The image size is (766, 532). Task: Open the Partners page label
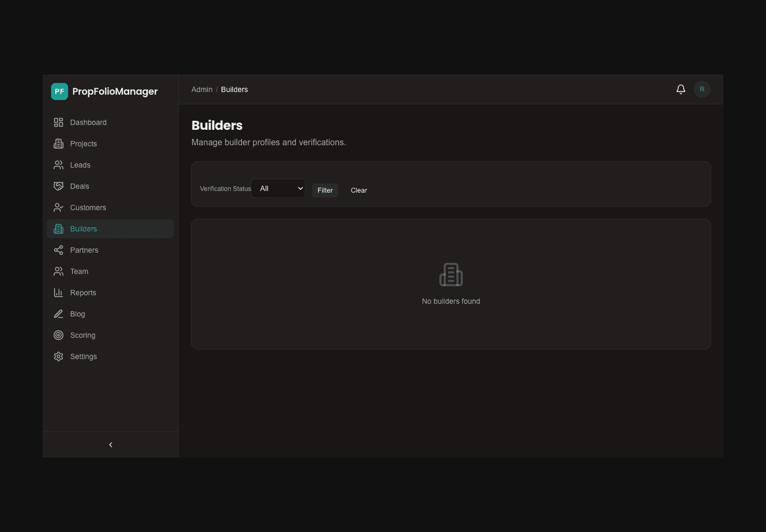click(x=84, y=250)
